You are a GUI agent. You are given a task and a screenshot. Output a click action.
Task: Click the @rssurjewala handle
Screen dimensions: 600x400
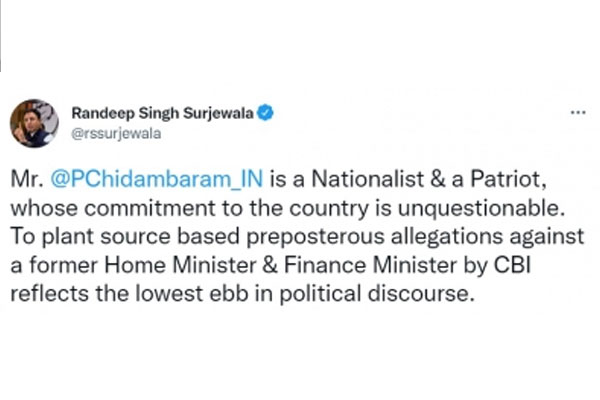tap(112, 132)
